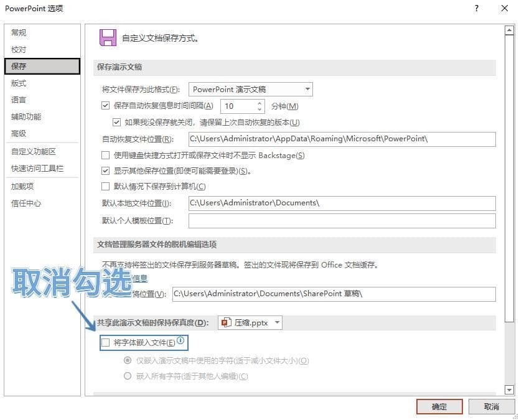Screen dimensions: 519x420
Task: Open the 将文件保存为此格式 dropdown
Action: pos(251,90)
